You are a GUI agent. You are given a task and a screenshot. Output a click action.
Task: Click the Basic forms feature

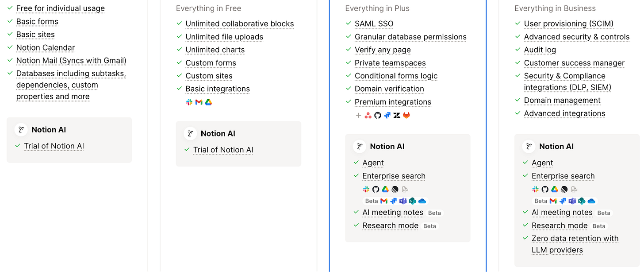[37, 21]
